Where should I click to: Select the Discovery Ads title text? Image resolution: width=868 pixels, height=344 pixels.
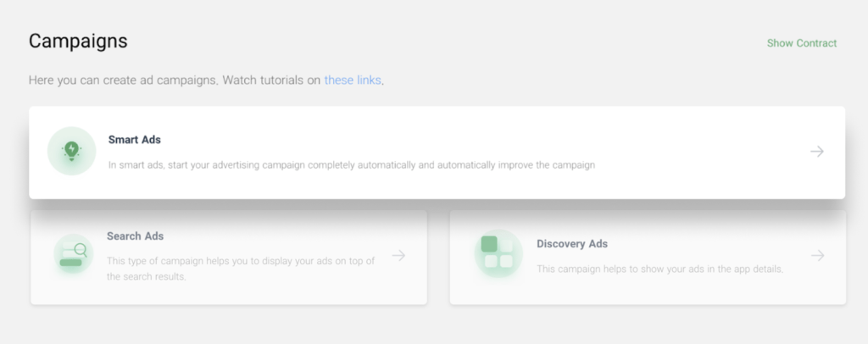click(572, 244)
